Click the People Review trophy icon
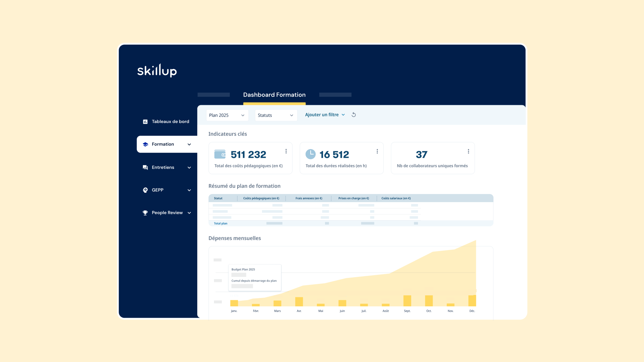The height and width of the screenshot is (362, 644). [145, 213]
